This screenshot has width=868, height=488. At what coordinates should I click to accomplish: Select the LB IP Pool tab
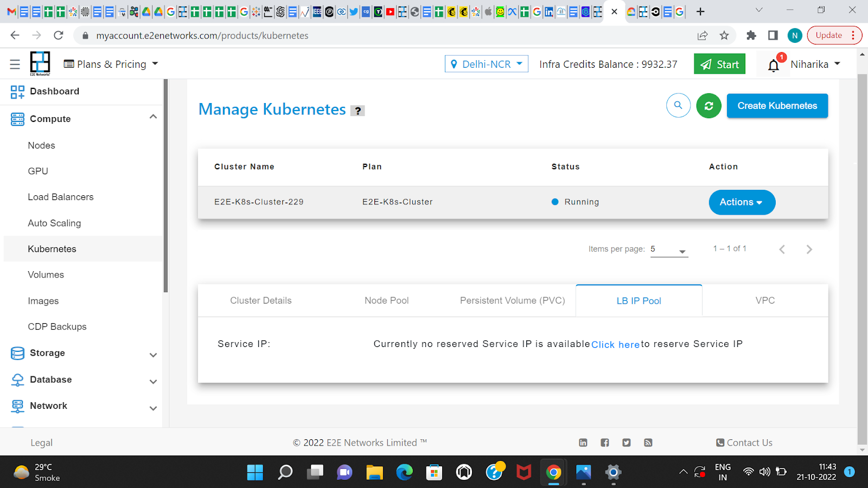(x=639, y=301)
